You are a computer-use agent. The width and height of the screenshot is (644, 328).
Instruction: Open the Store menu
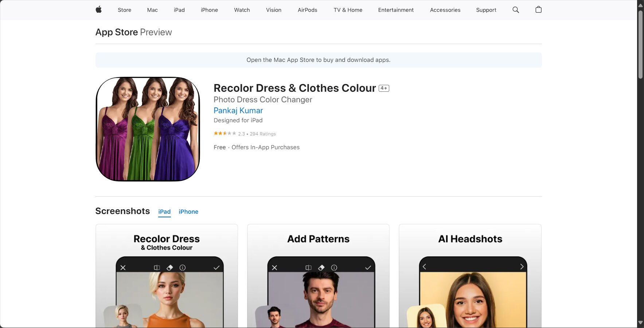point(124,10)
